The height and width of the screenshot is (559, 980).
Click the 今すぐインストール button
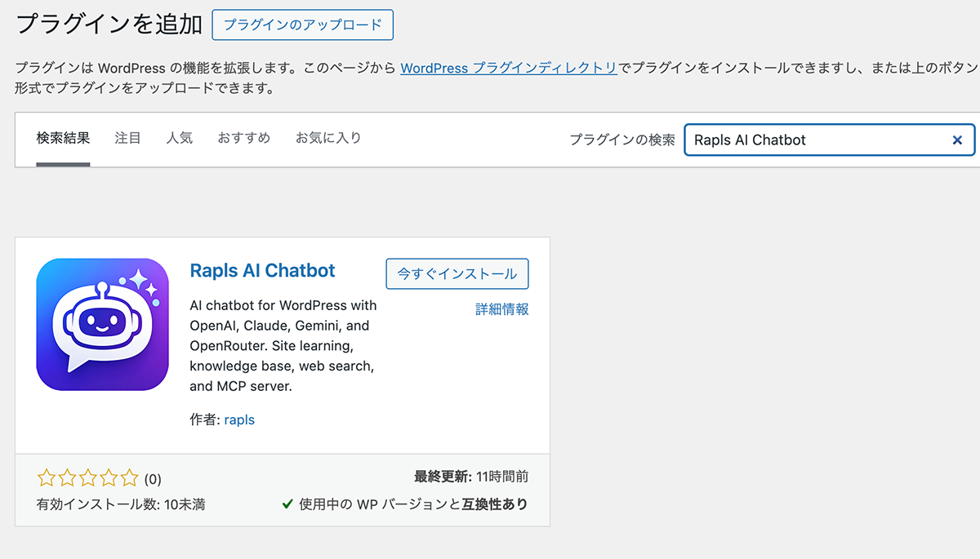tap(457, 273)
